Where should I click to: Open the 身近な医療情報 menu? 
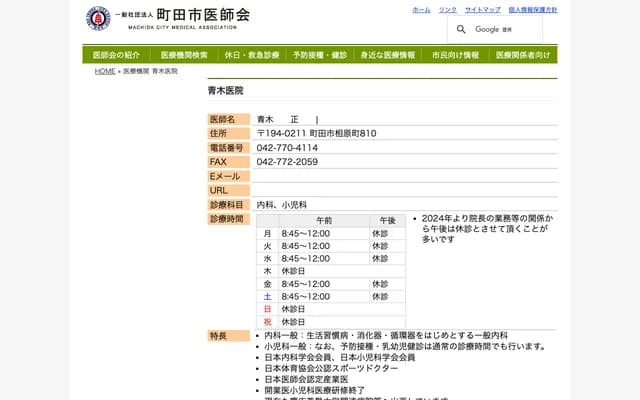pos(387,55)
